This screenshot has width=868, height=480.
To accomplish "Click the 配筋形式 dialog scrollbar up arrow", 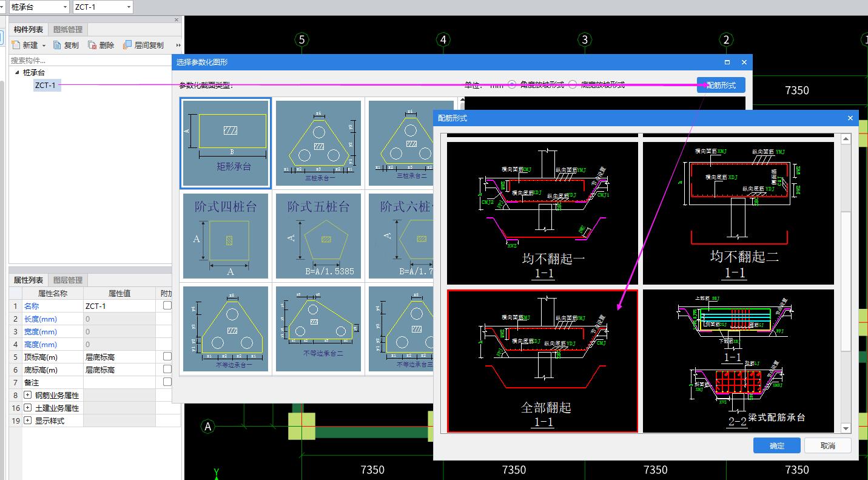I will [x=846, y=139].
